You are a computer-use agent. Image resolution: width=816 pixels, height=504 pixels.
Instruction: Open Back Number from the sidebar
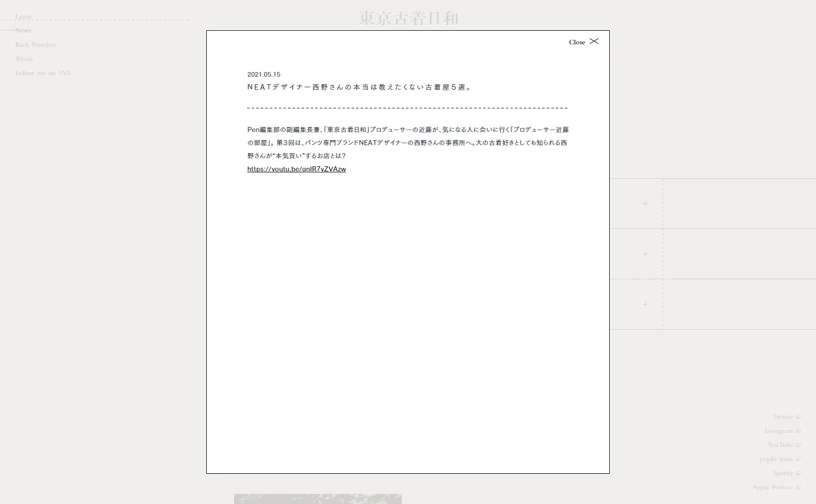[35, 45]
